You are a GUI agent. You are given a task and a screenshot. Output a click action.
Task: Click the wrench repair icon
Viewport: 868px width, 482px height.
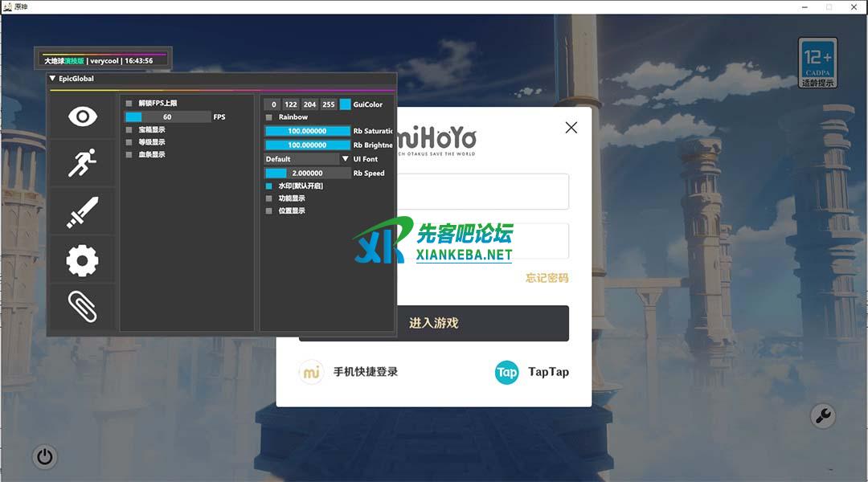click(x=822, y=415)
